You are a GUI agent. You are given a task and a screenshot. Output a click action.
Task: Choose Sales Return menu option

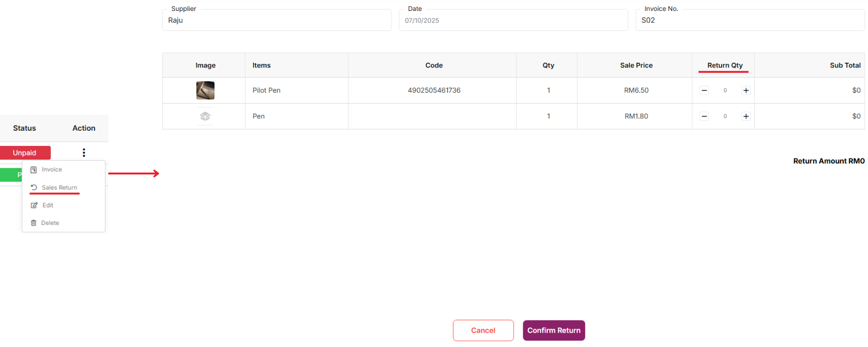pos(59,188)
